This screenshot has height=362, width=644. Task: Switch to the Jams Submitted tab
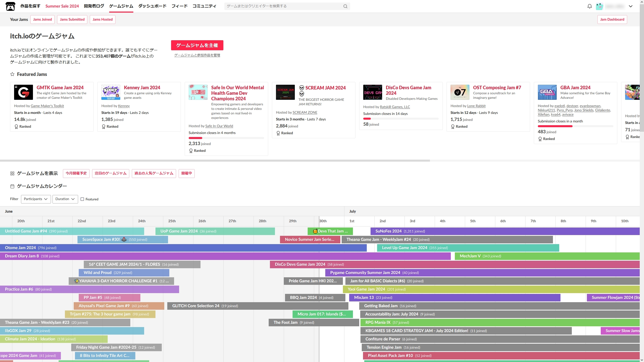[72, 19]
